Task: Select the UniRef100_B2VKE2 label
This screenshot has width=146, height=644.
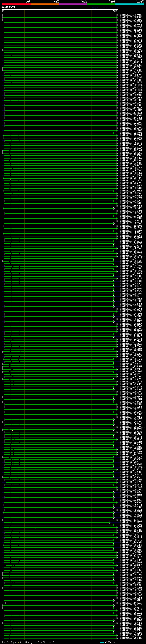Action: click(131, 191)
